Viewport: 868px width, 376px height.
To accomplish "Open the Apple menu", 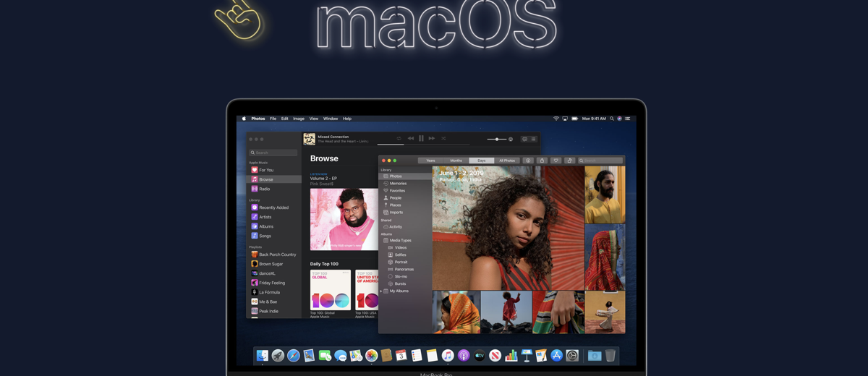I will tap(244, 119).
